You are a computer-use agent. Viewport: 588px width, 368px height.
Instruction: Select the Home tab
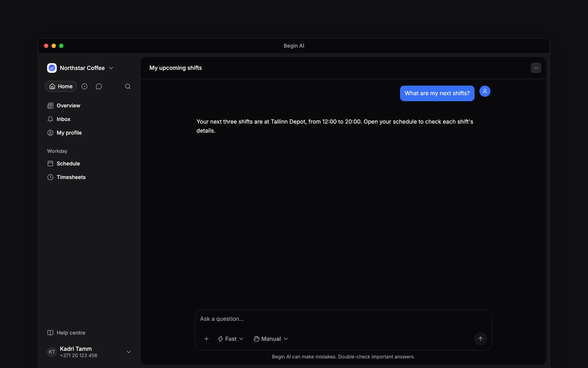(61, 86)
